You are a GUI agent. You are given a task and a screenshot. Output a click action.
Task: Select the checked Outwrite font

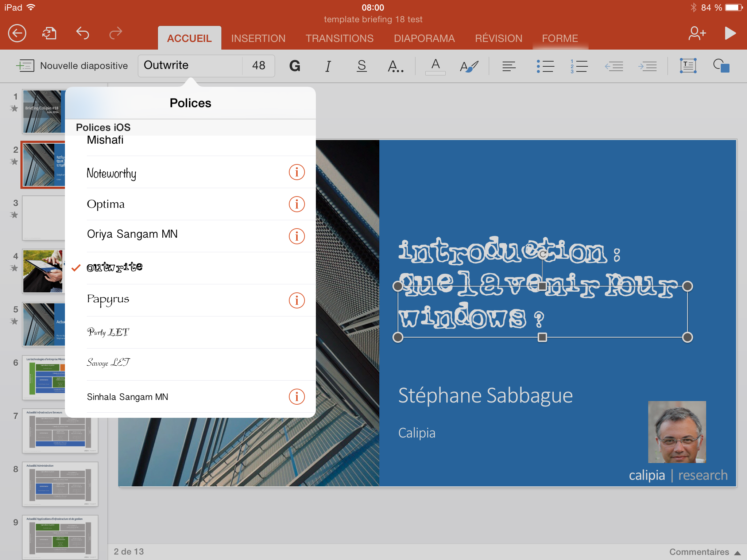pyautogui.click(x=115, y=268)
